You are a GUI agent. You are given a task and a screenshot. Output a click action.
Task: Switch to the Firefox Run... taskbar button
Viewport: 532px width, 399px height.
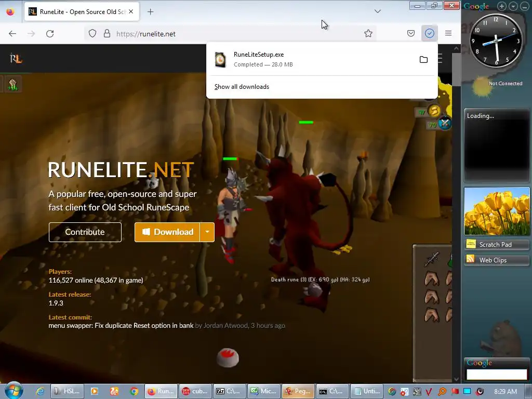coord(161,391)
